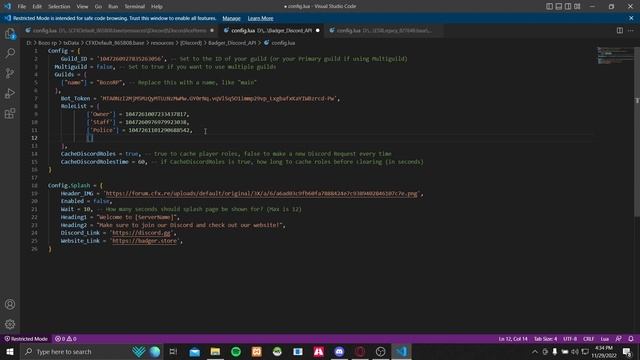
Task: Change CRLF end of line sequence
Action: [x=589, y=339]
